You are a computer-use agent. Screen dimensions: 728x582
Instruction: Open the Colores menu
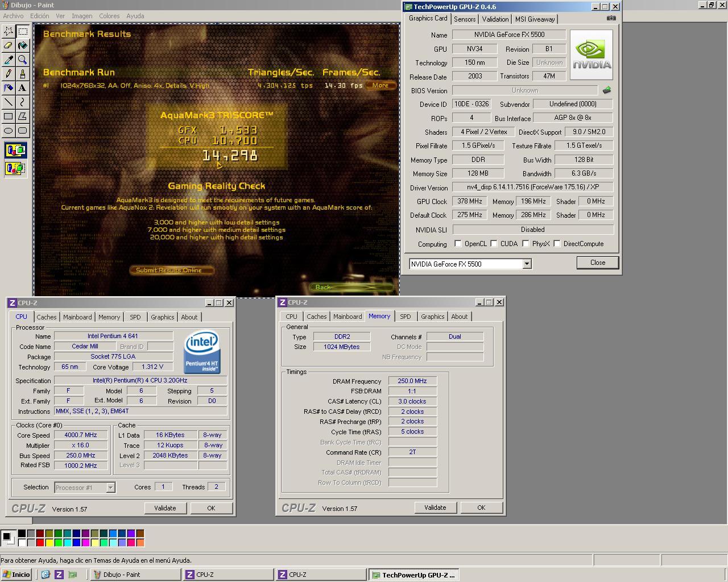click(x=109, y=16)
